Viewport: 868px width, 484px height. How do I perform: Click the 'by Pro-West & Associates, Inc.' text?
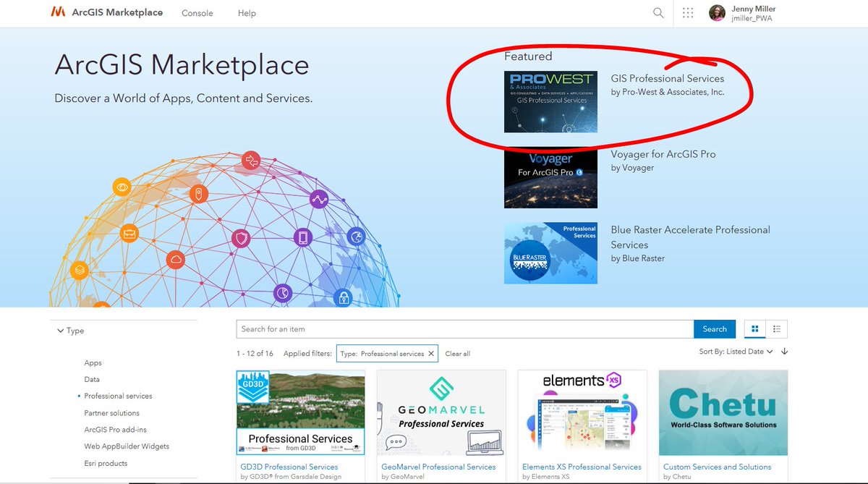668,92
